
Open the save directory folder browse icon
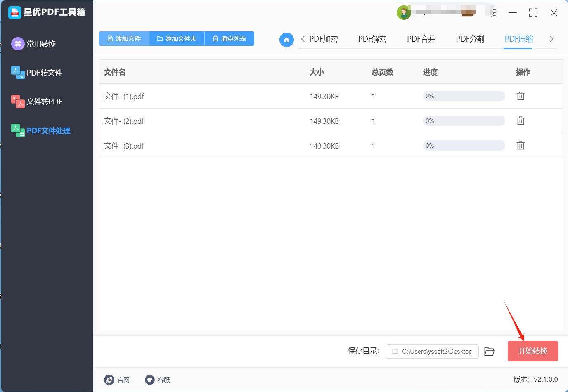tap(489, 351)
